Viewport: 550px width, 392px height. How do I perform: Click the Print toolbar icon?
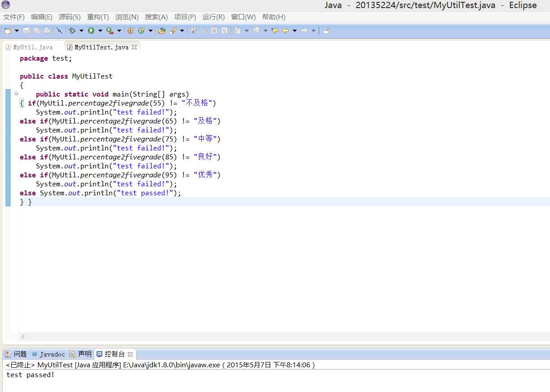click(x=47, y=31)
